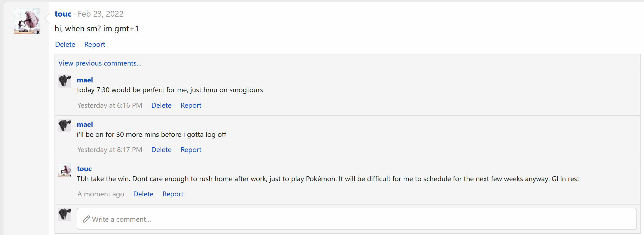Click touc's small avatar on last comment

(x=65, y=170)
